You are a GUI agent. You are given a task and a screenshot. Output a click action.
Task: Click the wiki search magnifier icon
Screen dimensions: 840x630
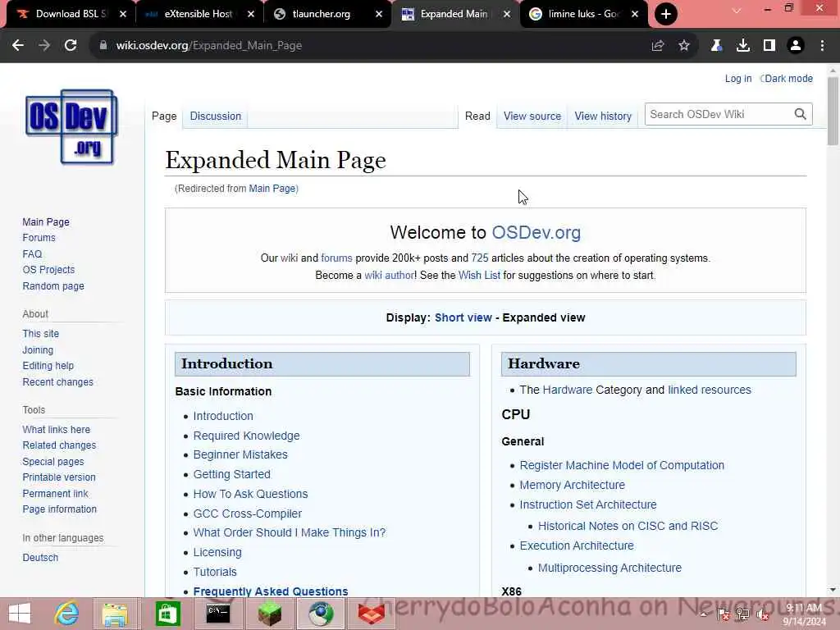tap(800, 114)
